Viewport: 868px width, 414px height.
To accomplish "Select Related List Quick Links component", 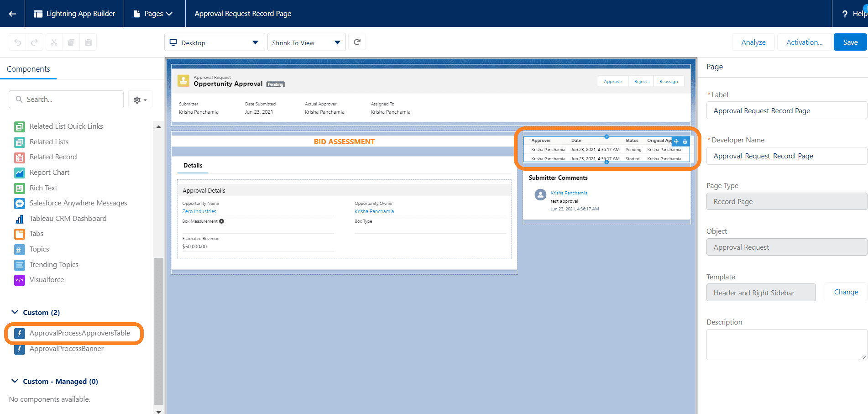I will (x=66, y=126).
